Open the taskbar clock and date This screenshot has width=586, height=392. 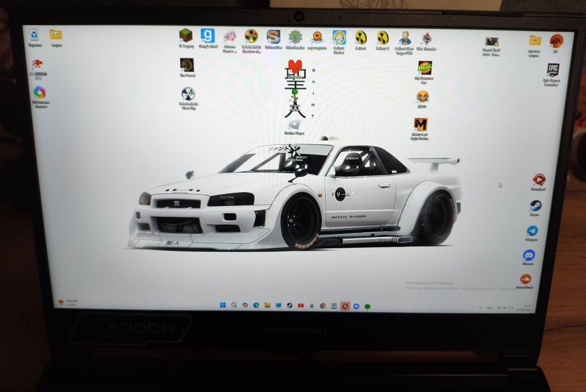tap(524, 308)
